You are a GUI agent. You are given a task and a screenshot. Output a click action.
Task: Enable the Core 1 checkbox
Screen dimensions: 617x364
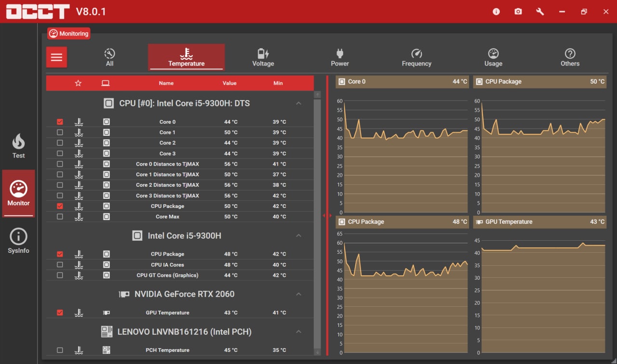point(60,132)
